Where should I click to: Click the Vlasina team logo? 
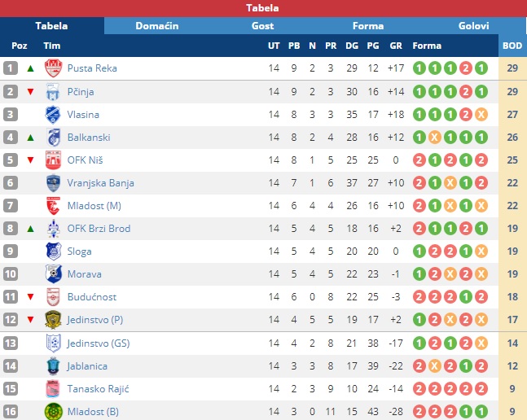[x=53, y=115]
